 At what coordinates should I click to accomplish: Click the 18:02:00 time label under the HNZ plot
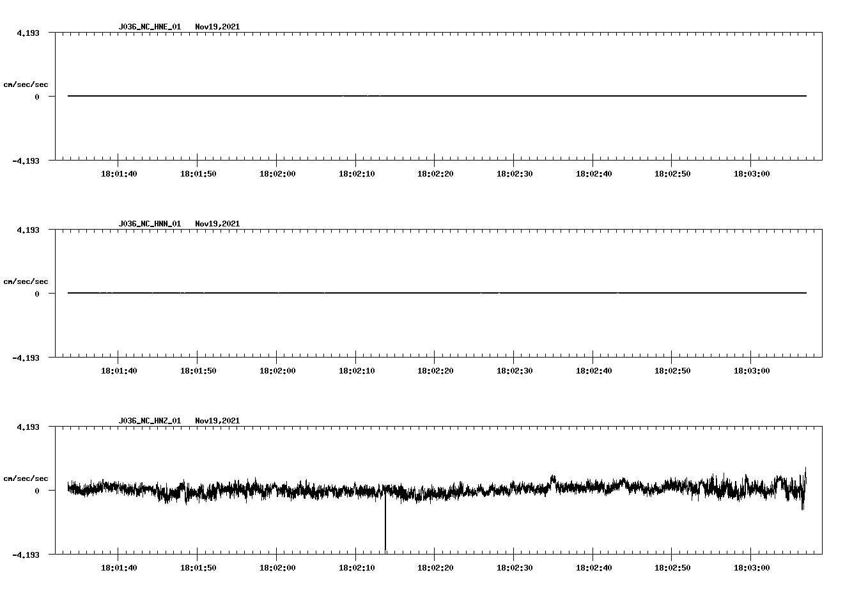coord(277,568)
